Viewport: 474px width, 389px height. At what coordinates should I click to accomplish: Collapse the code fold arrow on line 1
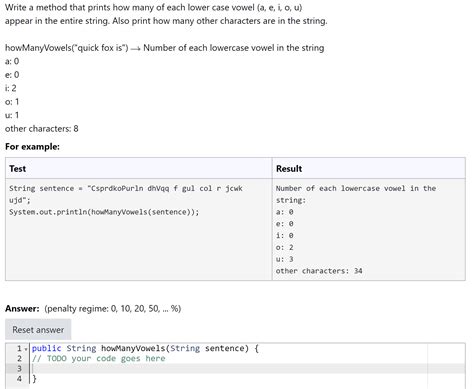click(26, 349)
